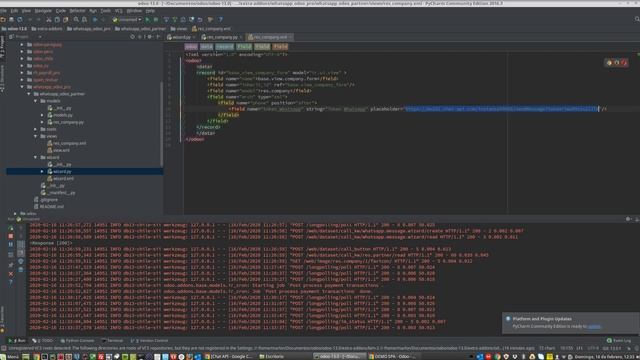Switch to the wizard.py editor tab
The width and height of the screenshot is (640, 360).
pos(181,37)
